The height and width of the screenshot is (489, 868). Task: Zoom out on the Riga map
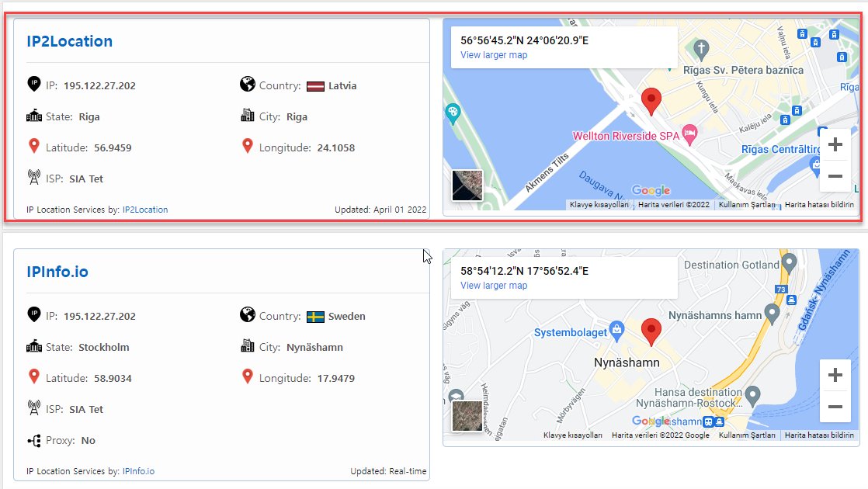tap(835, 176)
